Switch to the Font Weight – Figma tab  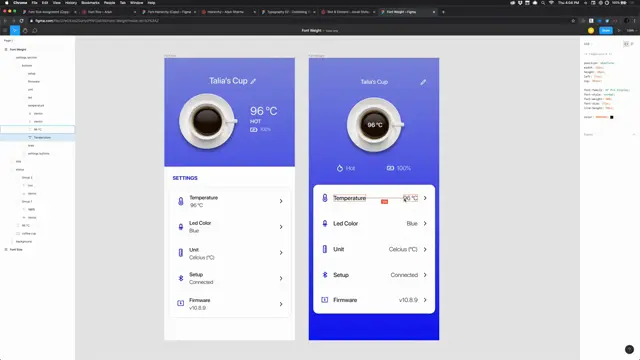tap(407, 12)
